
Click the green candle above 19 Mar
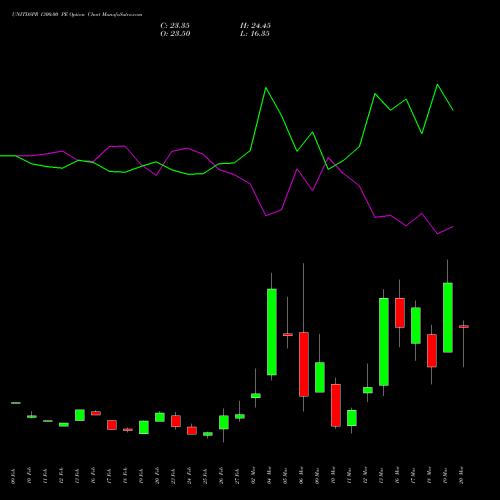(448, 318)
